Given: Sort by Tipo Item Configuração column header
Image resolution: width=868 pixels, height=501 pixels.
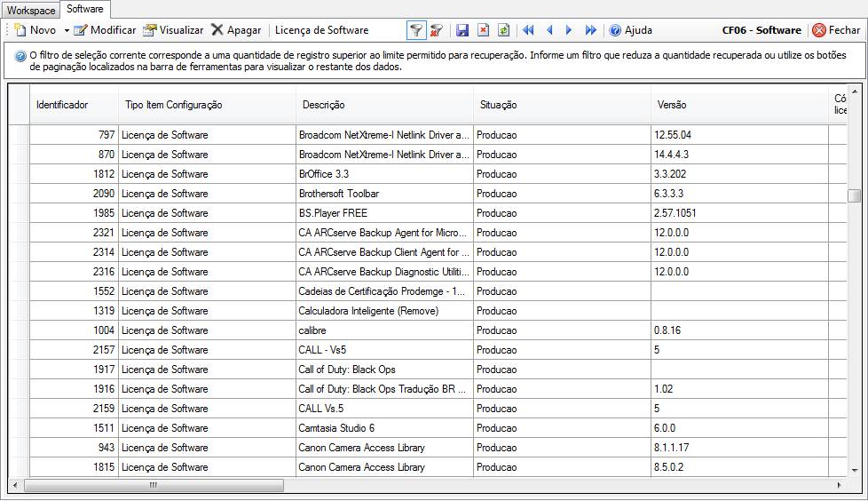Looking at the screenshot, I should coord(207,104).
